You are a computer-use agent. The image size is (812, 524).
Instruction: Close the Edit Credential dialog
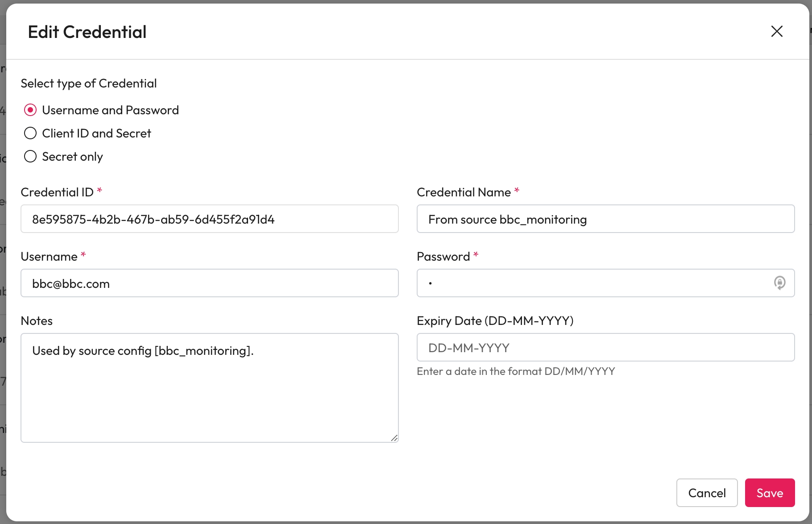click(x=777, y=31)
